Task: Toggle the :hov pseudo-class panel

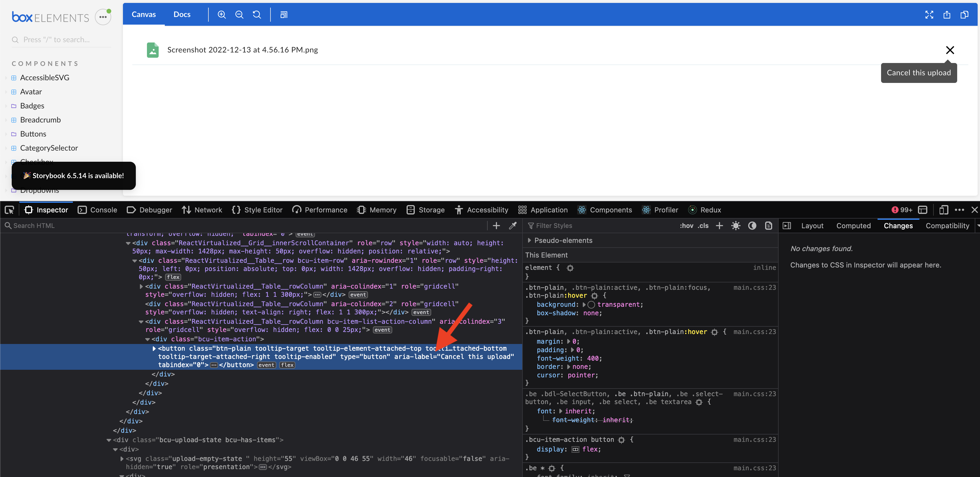Action: [686, 225]
